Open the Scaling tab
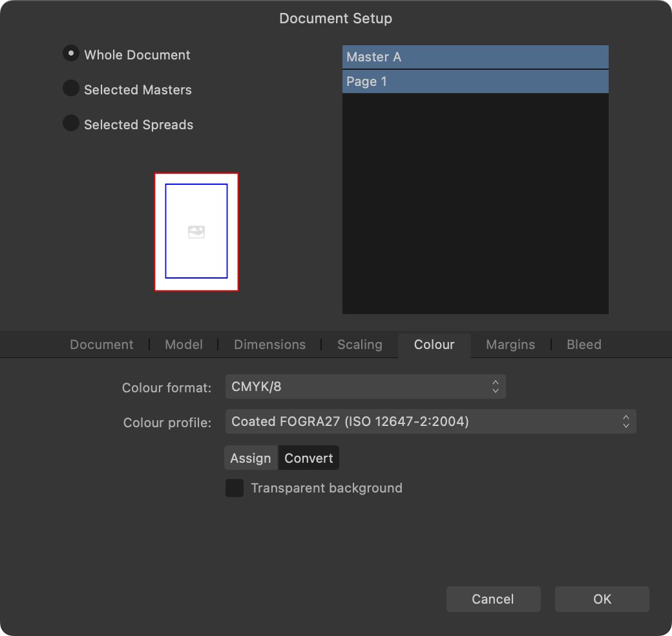 (x=359, y=344)
